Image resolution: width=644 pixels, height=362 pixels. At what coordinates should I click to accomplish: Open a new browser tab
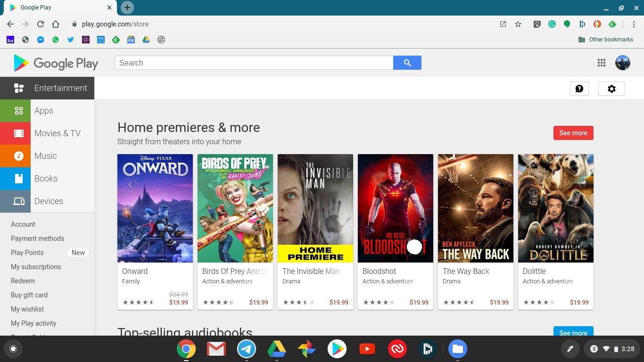click(127, 8)
